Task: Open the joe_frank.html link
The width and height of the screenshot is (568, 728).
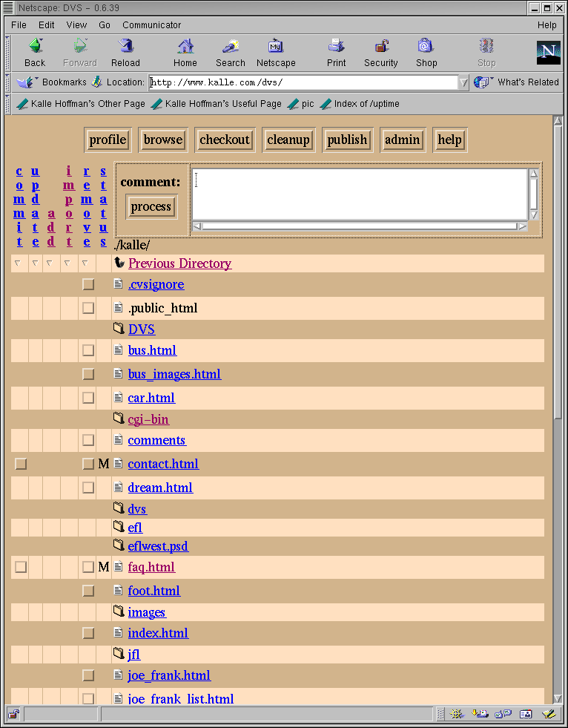Action: 169,675
